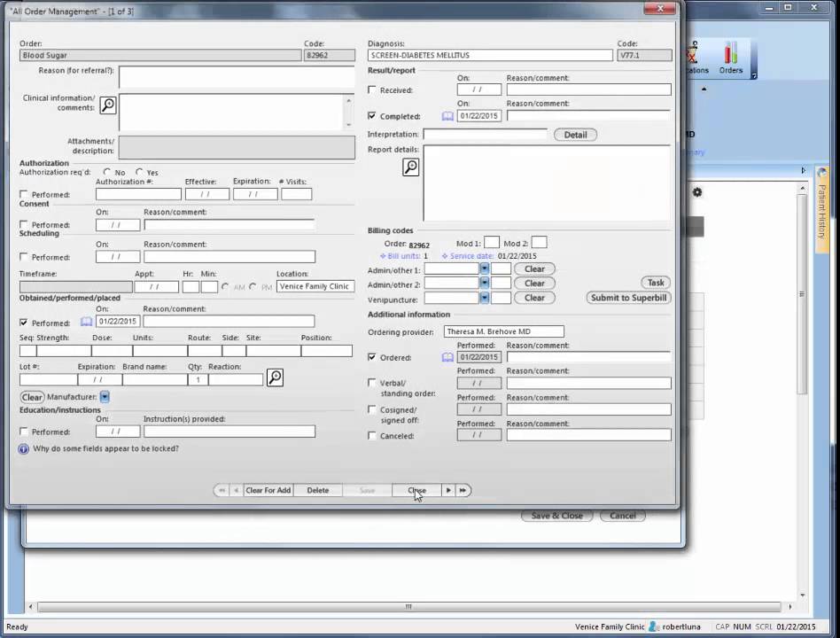The image size is (840, 638).
Task: Check the Received checkbox
Action: pyautogui.click(x=372, y=90)
